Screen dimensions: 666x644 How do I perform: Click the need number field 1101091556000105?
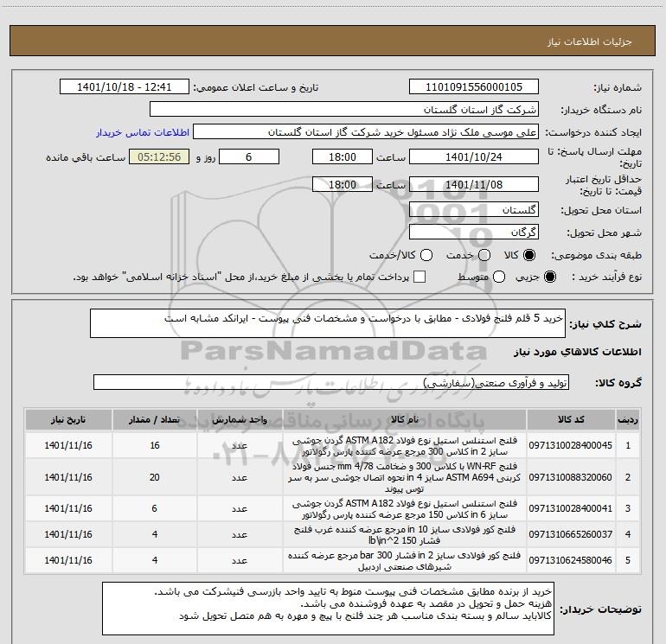474,87
